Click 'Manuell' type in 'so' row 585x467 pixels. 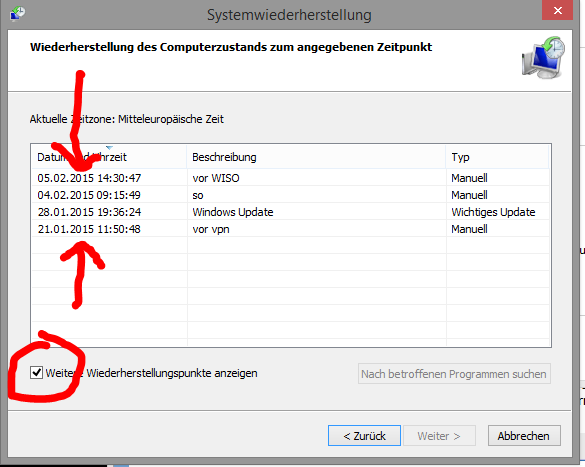[469, 195]
